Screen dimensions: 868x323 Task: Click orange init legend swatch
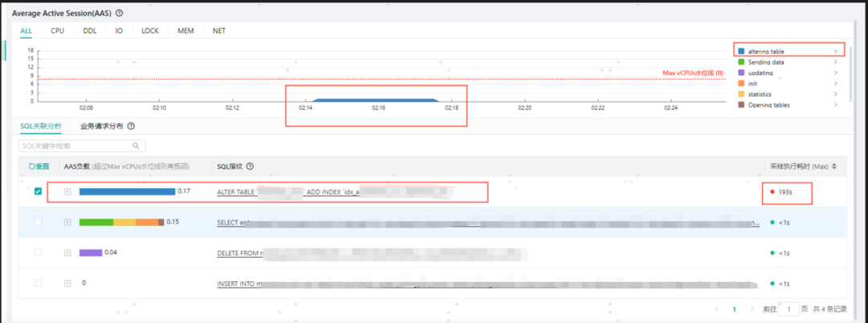coord(741,84)
